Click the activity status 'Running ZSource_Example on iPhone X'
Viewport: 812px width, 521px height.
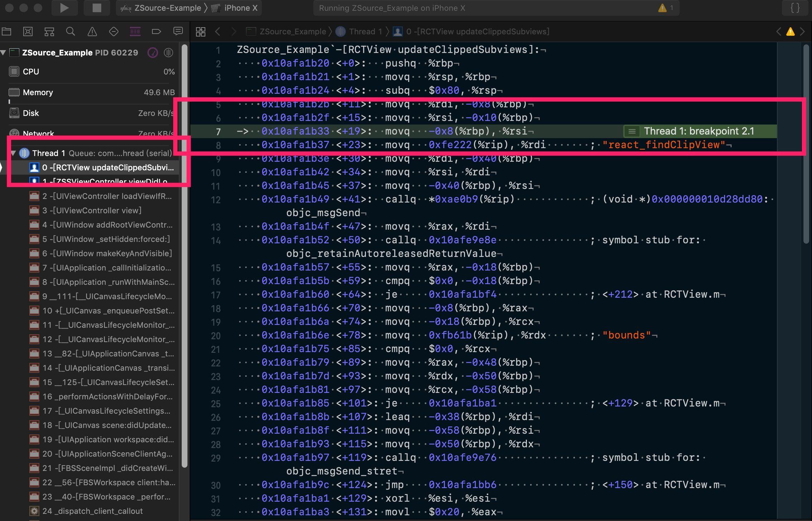click(x=392, y=8)
